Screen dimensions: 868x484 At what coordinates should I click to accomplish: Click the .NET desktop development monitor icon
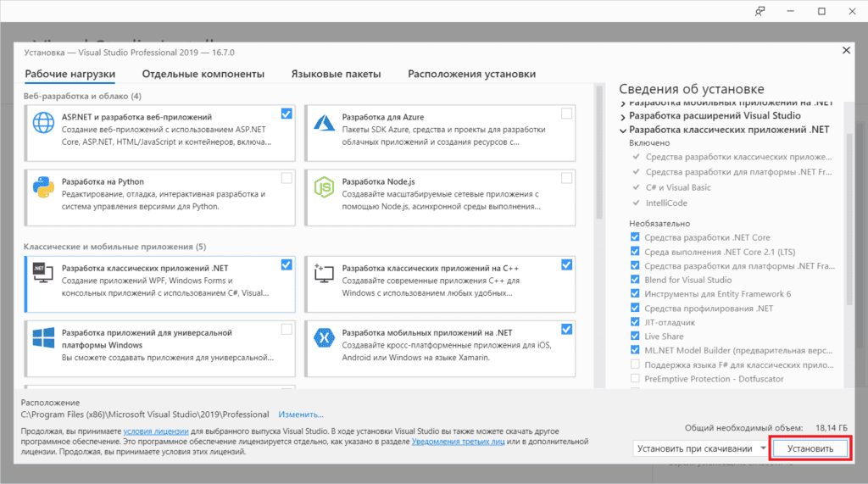pyautogui.click(x=43, y=273)
